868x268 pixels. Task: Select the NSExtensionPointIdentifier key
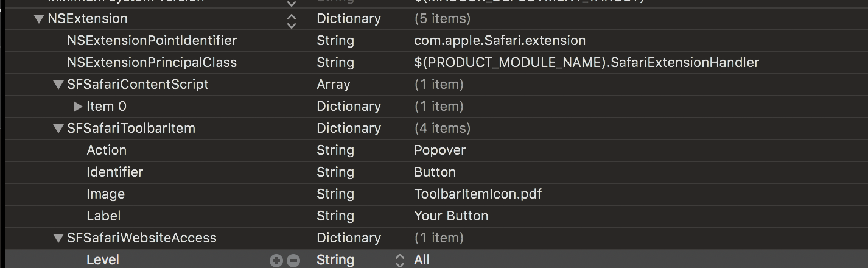pos(152,41)
